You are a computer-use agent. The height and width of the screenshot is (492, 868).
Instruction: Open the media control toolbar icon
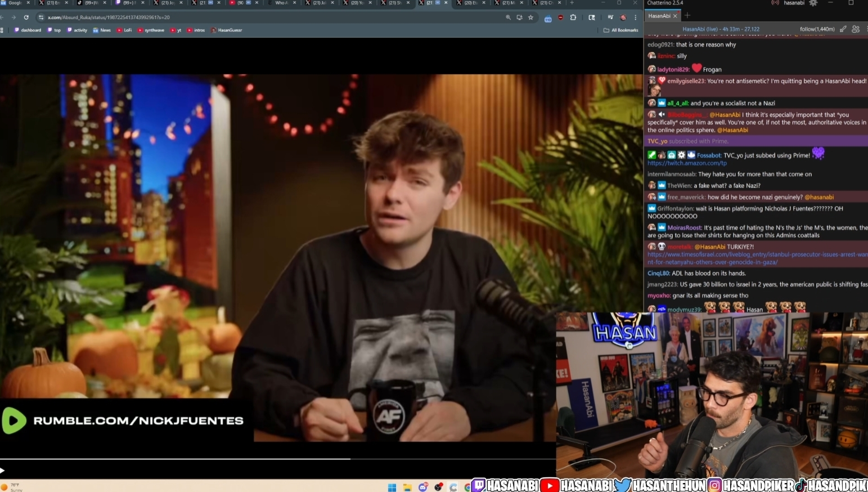point(610,17)
